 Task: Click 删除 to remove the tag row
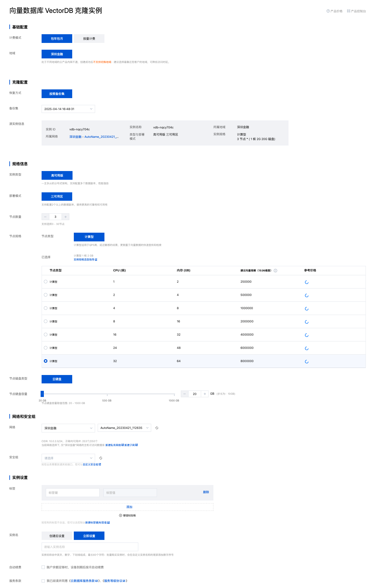point(206,492)
